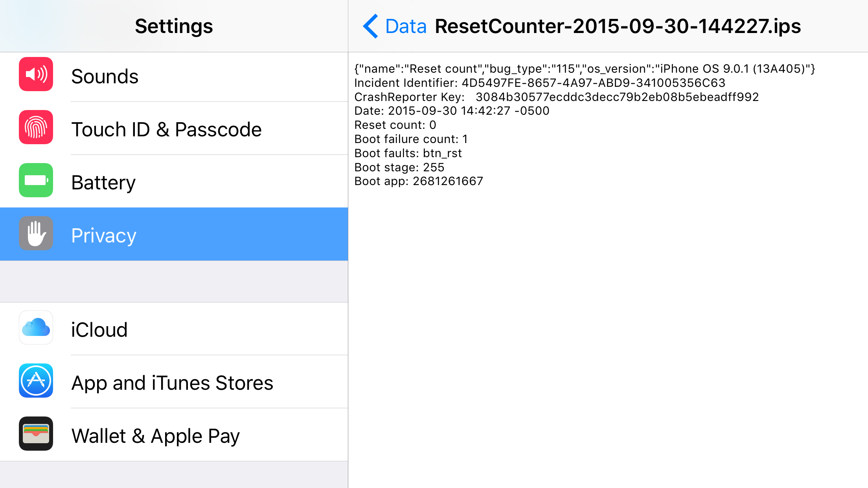This screenshot has width=868, height=488.
Task: Open Touch ID & Passcode settings
Action: (x=174, y=129)
